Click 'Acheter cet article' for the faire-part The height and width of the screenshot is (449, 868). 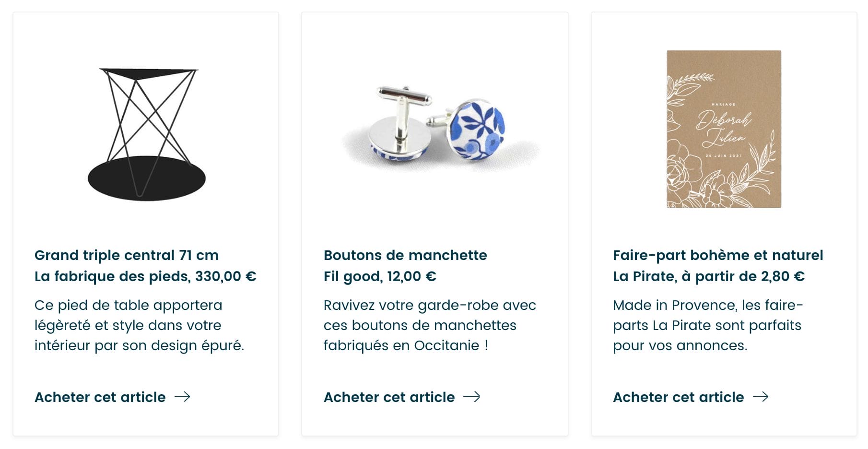coord(678,397)
